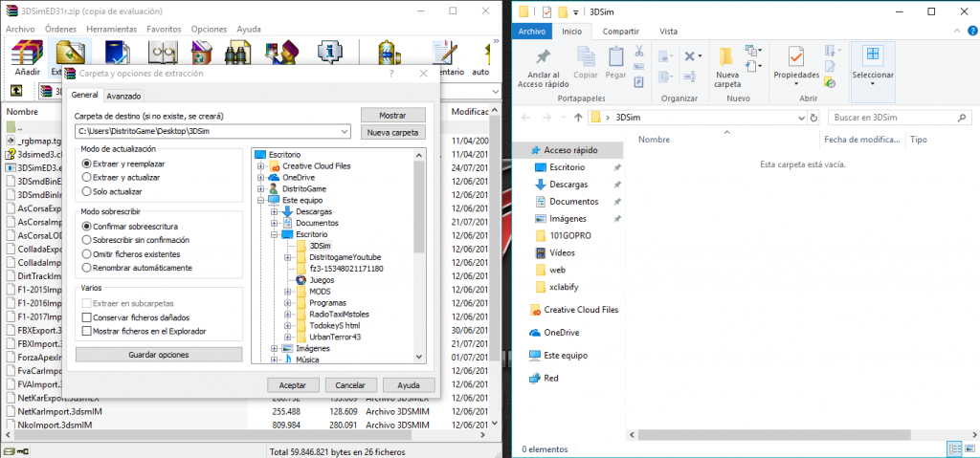The width and height of the screenshot is (980, 458).
Task: Click the Nueva carpeta button in dialog
Action: coord(392,133)
